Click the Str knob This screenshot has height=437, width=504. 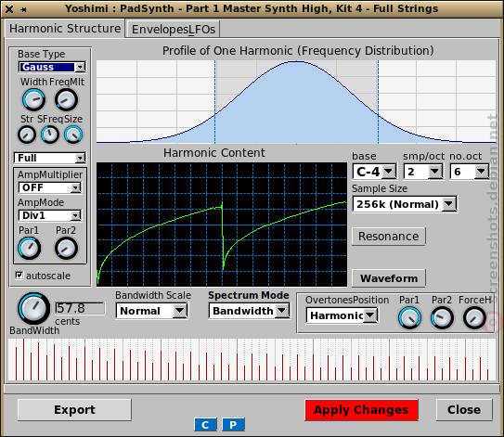click(x=27, y=135)
